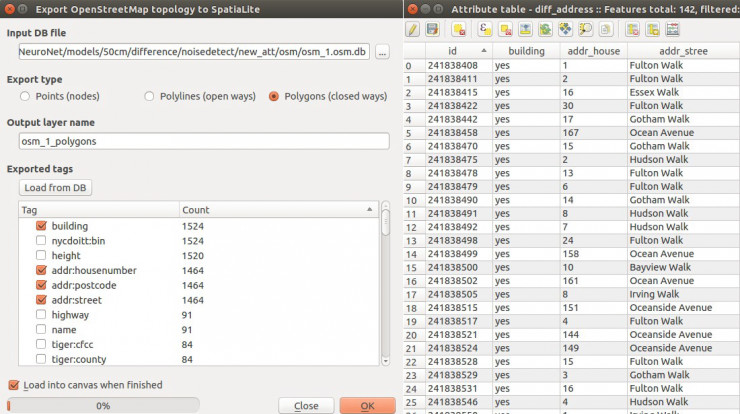The width and height of the screenshot is (740, 414).
Task: Click the Tag column header
Action: (x=99, y=210)
